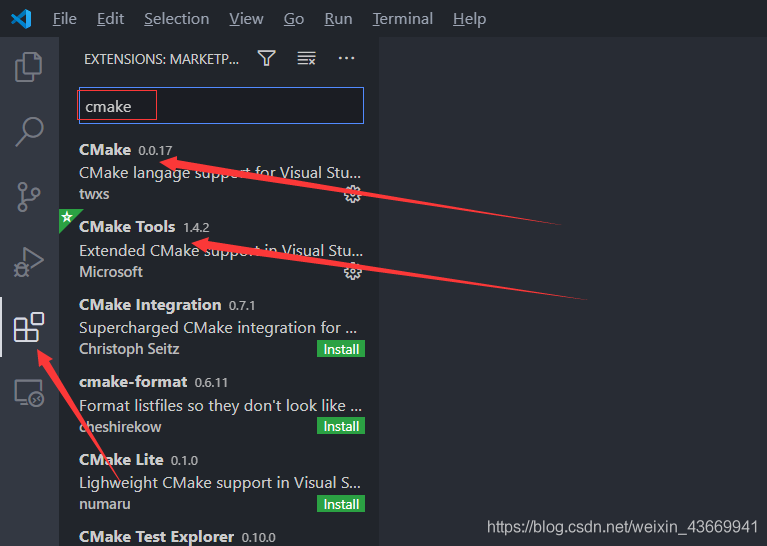The image size is (767, 546).
Task: Open the Run menu
Action: tap(338, 19)
